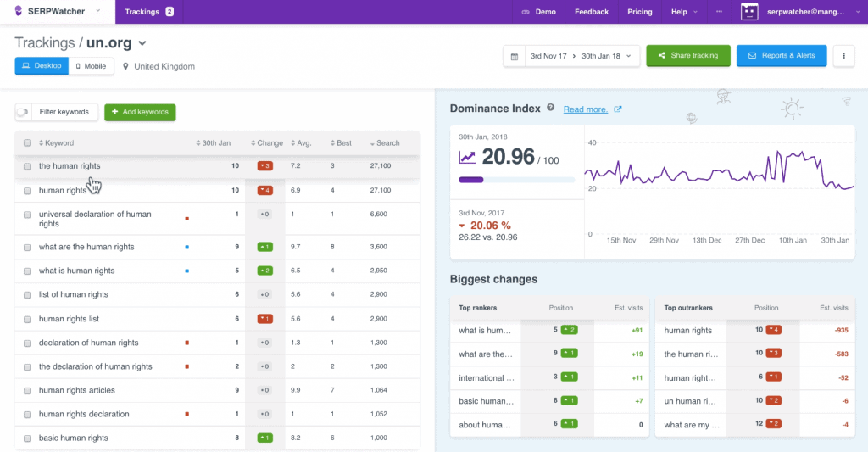This screenshot has width=868, height=452.
Task: Click green +2 badge in 'what is human rights' row
Action: pos(265,271)
